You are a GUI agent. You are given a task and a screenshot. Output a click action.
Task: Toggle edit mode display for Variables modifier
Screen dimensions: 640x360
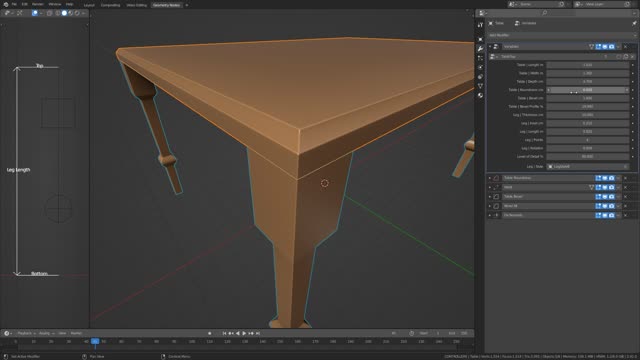point(598,47)
